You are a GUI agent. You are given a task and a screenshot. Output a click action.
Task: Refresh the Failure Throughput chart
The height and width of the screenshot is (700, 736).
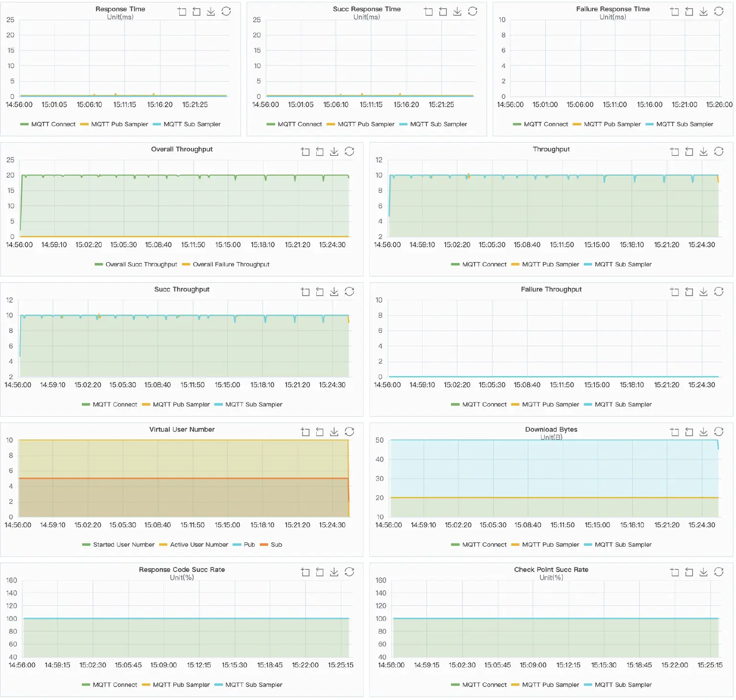[719, 291]
